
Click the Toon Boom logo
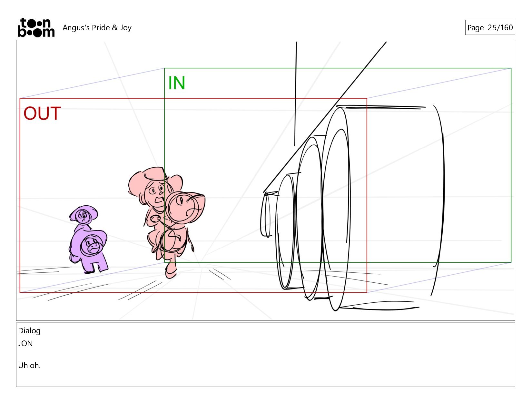(x=36, y=27)
